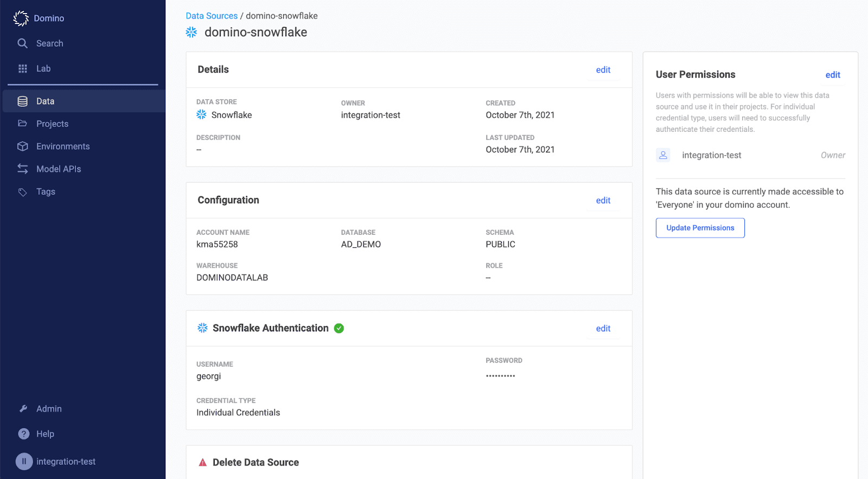Edit the Details section
Viewport: 868px width, 479px height.
coord(603,70)
